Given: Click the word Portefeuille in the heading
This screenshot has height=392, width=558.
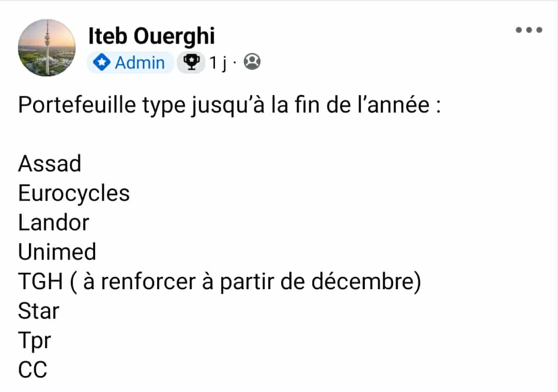Looking at the screenshot, I should click(x=77, y=105).
